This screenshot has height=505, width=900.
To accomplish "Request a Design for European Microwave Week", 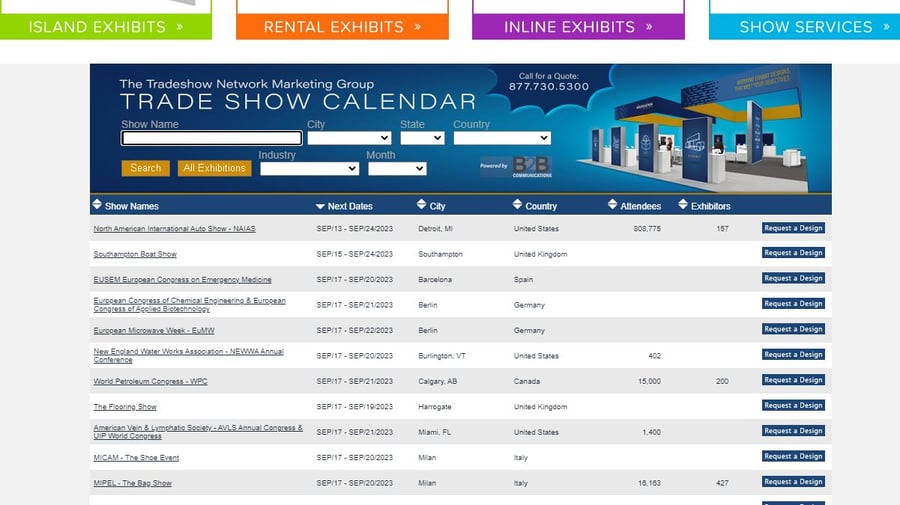I will [x=793, y=329].
